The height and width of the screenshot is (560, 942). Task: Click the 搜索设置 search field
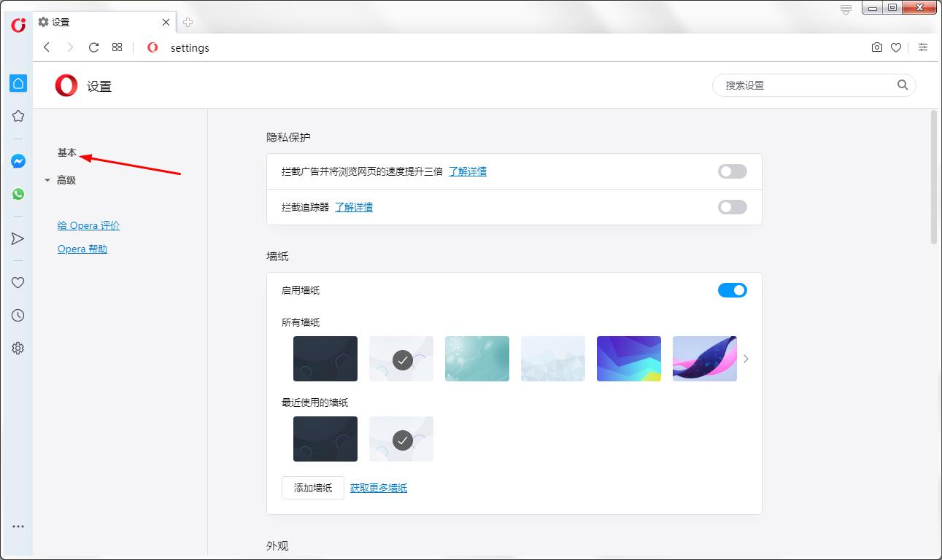[803, 85]
